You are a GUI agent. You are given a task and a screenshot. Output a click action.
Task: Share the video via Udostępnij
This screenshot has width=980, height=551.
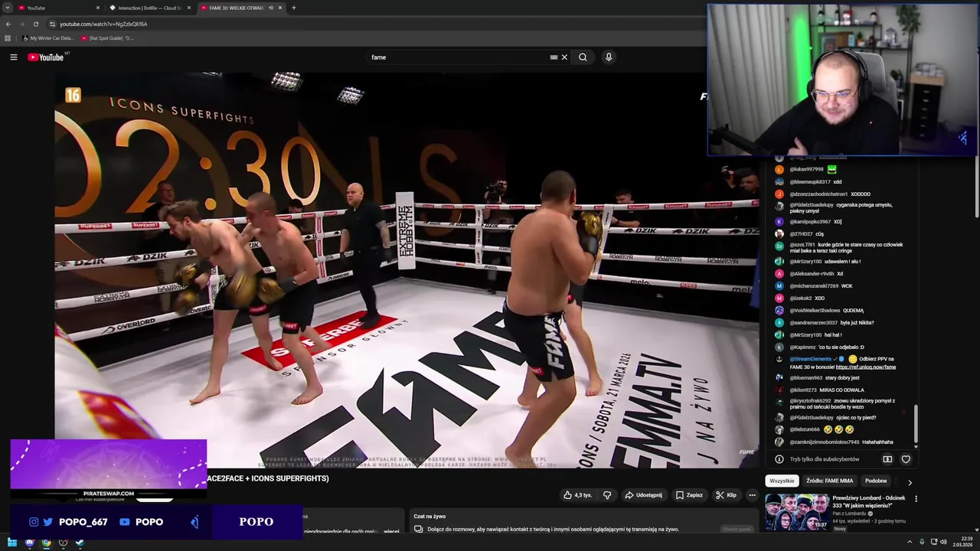tap(644, 495)
